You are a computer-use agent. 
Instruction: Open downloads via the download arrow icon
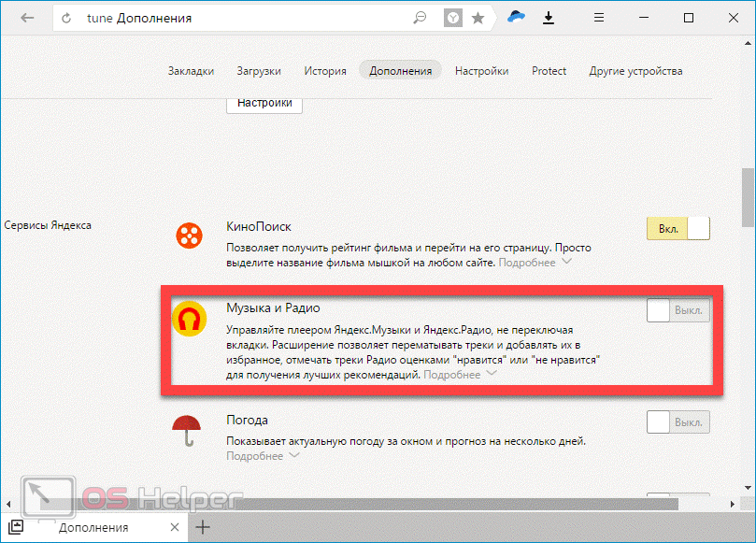point(549,18)
